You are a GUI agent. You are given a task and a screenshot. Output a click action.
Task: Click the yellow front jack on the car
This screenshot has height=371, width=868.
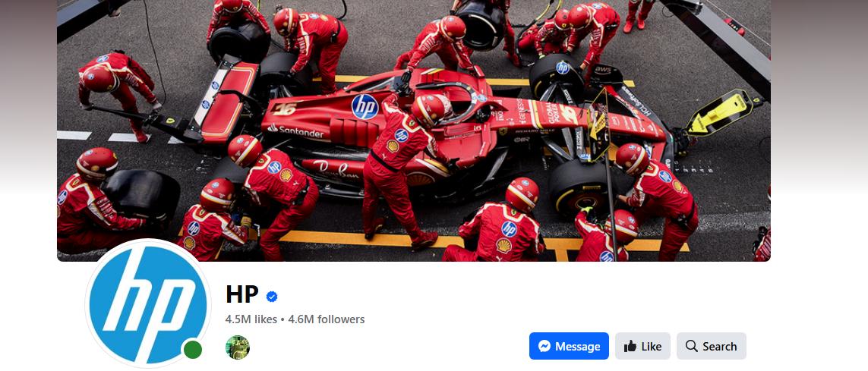click(x=721, y=115)
